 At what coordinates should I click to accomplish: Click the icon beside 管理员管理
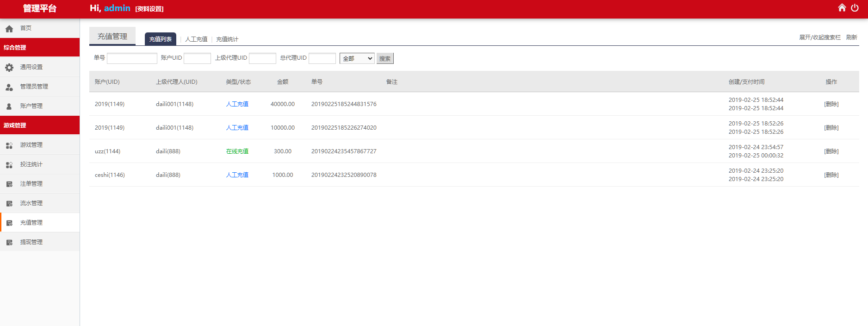click(9, 87)
